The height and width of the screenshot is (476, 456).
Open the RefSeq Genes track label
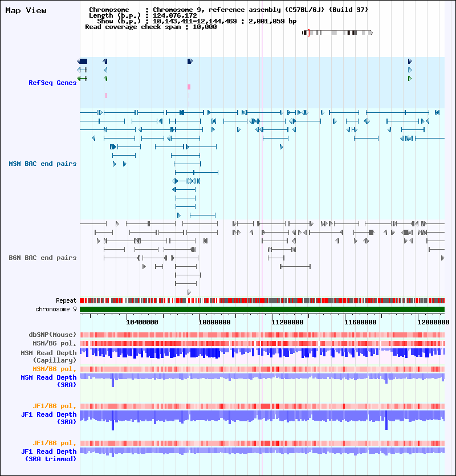pos(52,83)
